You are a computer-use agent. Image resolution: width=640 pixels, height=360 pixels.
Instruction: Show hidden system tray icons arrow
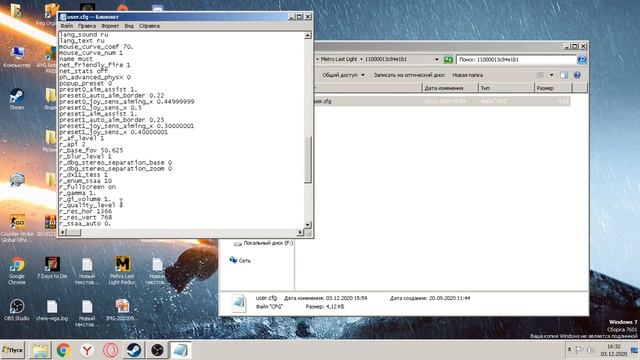pos(569,350)
